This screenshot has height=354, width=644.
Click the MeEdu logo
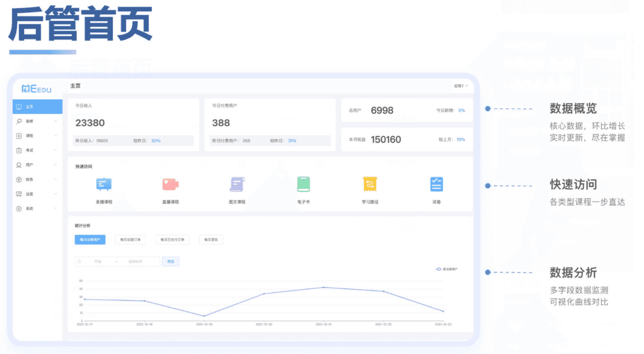click(36, 89)
